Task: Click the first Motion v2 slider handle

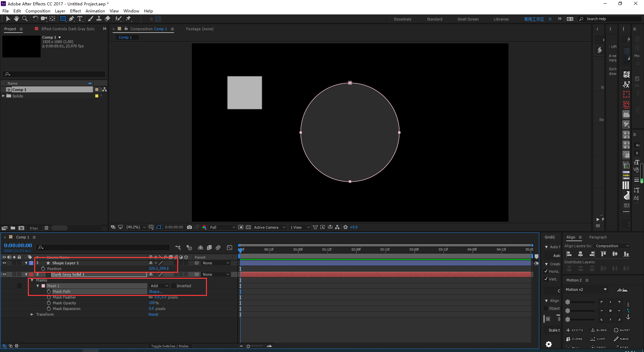Action: 568,302
